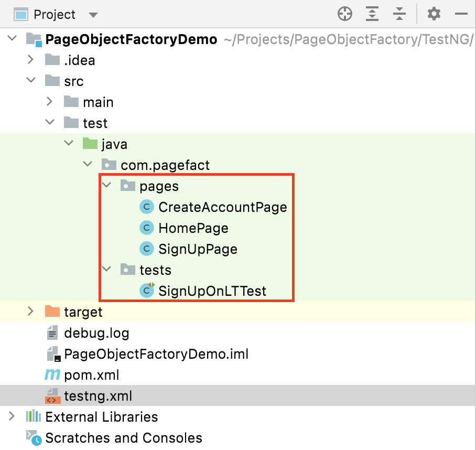Select the testng.xml file
This screenshot has height=450, width=476.
(98, 396)
